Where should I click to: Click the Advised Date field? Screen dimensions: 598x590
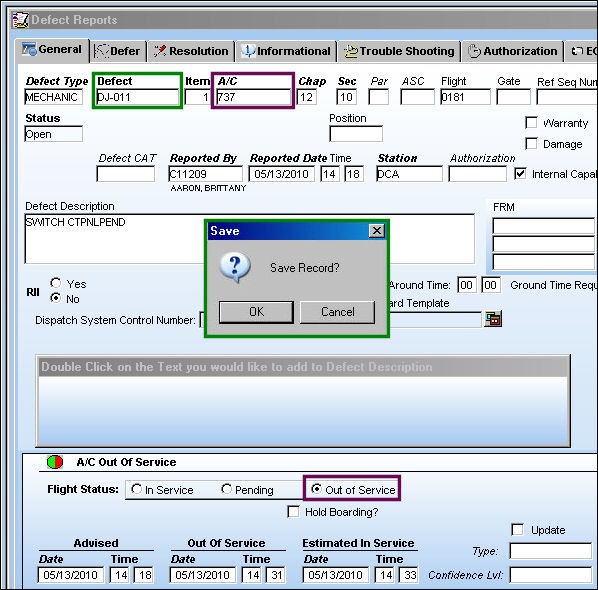(71, 575)
